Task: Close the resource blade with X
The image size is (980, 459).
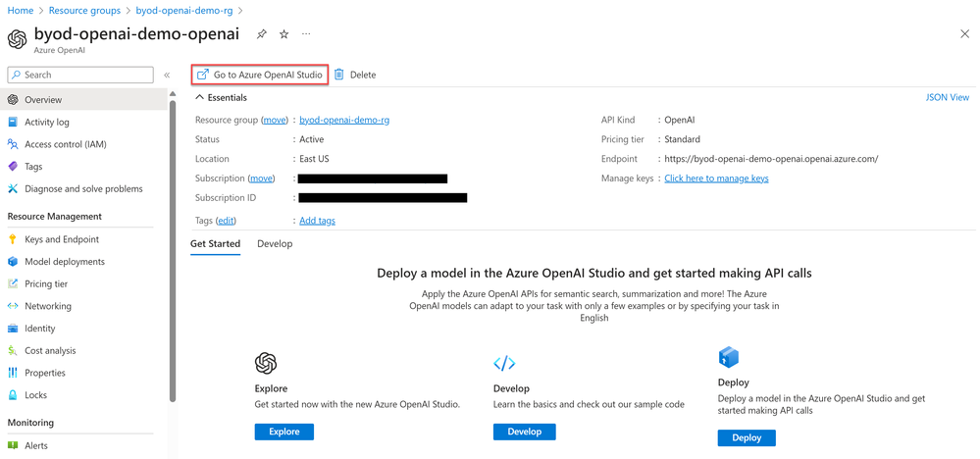Action: pyautogui.click(x=964, y=34)
